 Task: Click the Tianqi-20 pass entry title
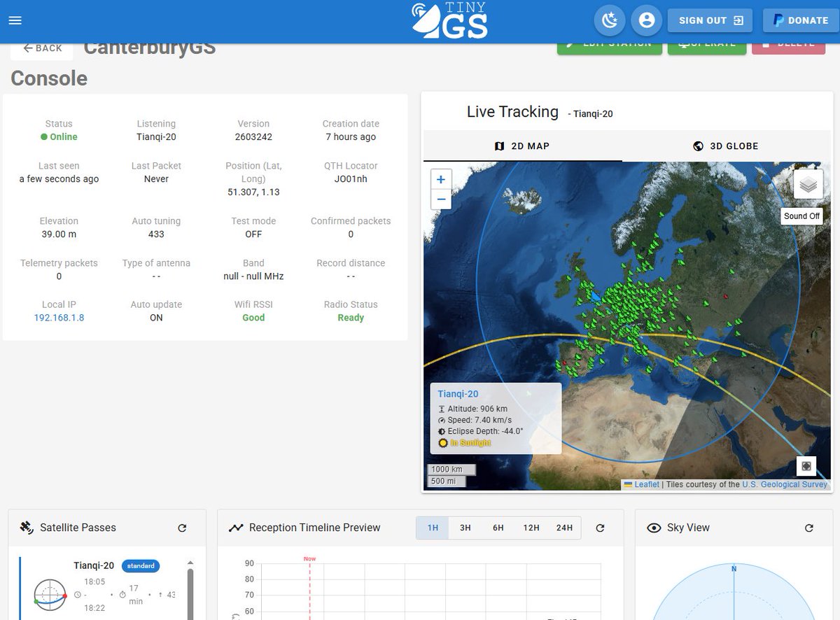pos(94,565)
